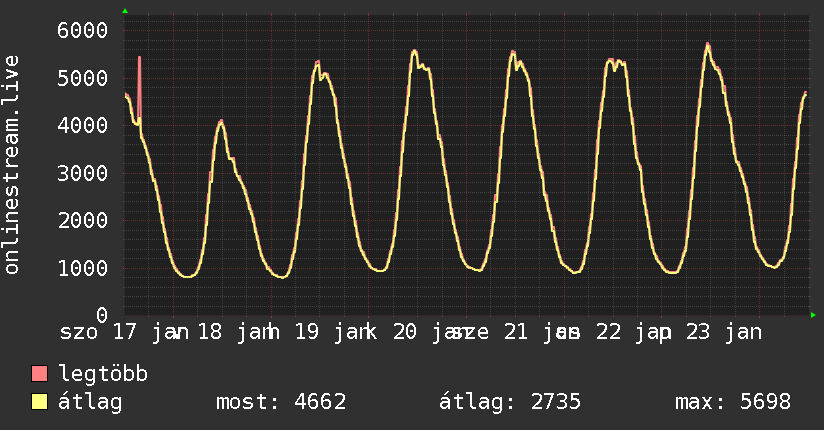Image resolution: width=824 pixels, height=430 pixels.
Task: Select the 'átlag: 2735' statistic
Action: tap(510, 402)
